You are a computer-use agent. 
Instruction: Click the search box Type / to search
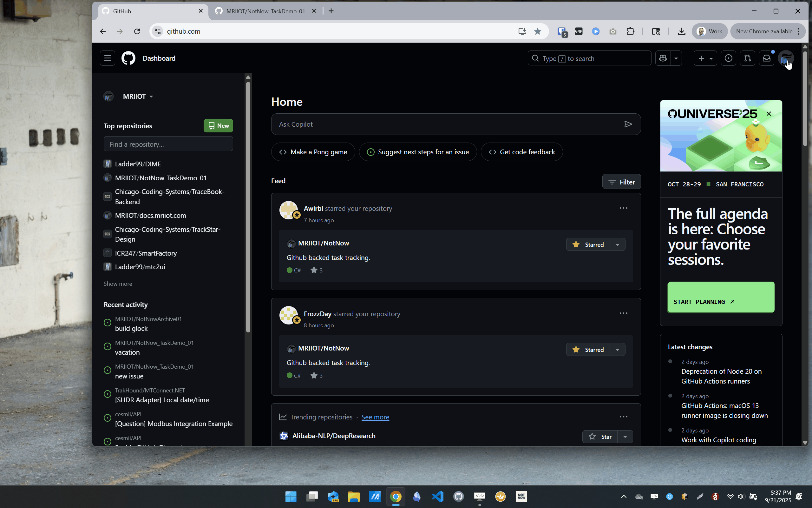(589, 58)
